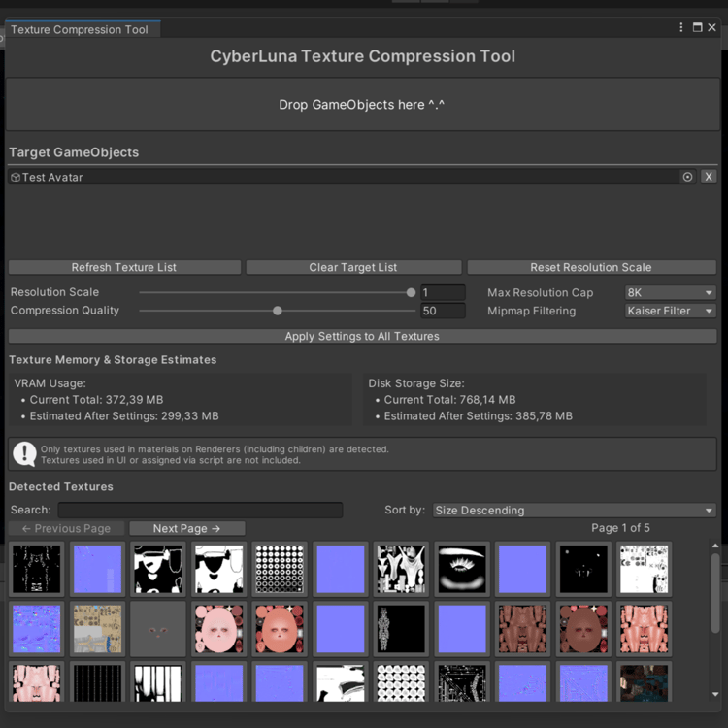This screenshot has height=728, width=728.
Task: Click the Drop GameObjects here area
Action: (x=362, y=105)
